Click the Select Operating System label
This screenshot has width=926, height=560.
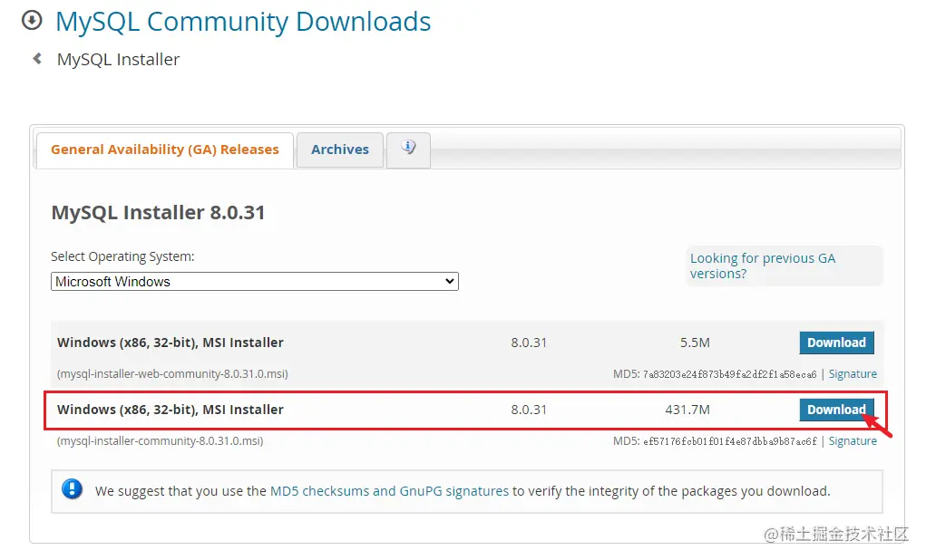[122, 256]
